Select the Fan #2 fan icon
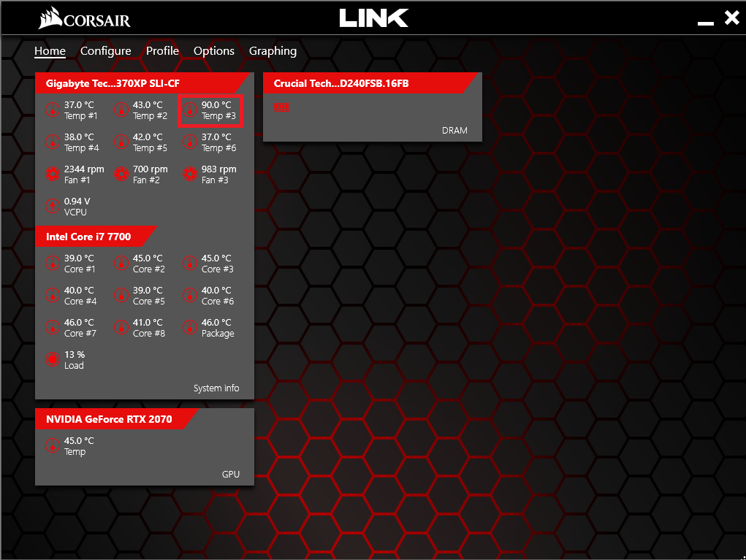The height and width of the screenshot is (560, 746). (x=121, y=174)
